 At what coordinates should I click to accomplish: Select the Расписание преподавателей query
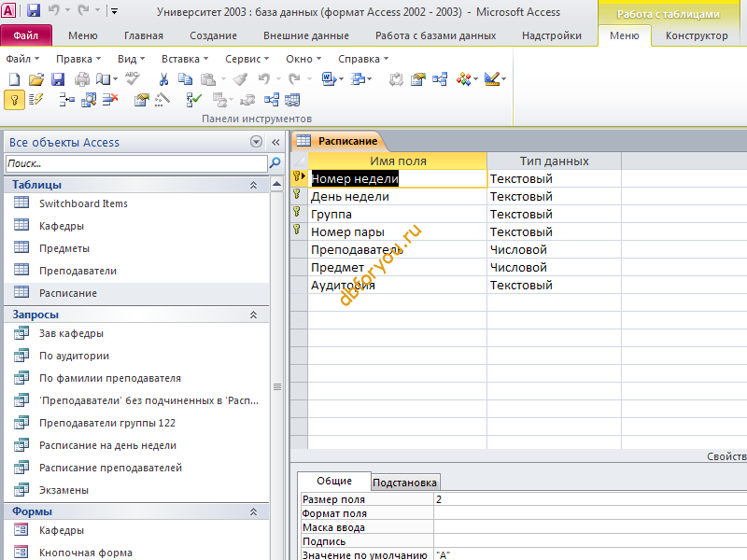coord(110,468)
